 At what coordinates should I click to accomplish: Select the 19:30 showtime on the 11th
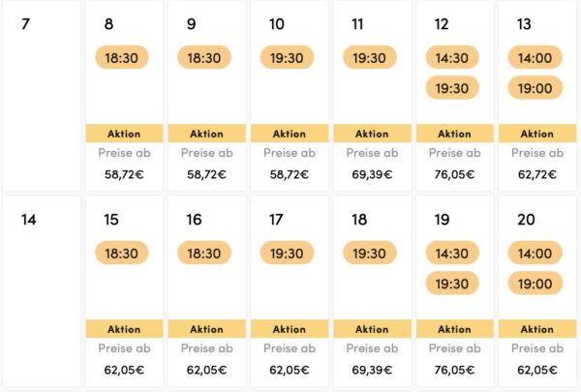coord(370,57)
